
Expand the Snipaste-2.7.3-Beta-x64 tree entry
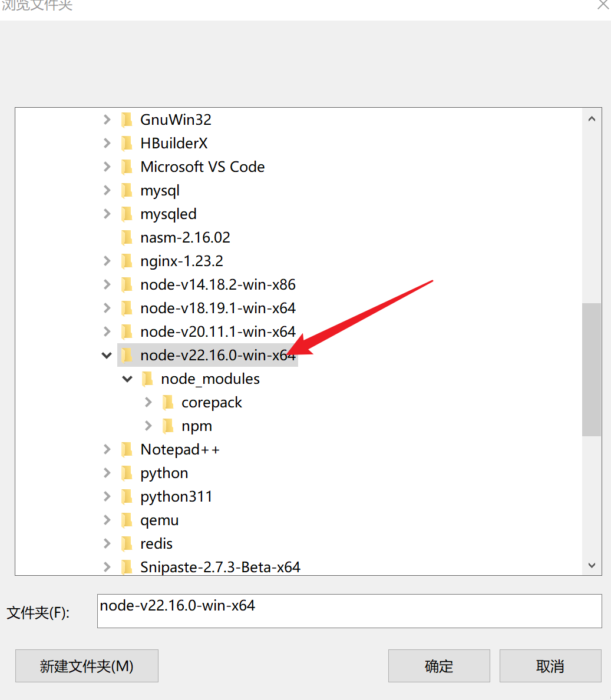click(107, 566)
